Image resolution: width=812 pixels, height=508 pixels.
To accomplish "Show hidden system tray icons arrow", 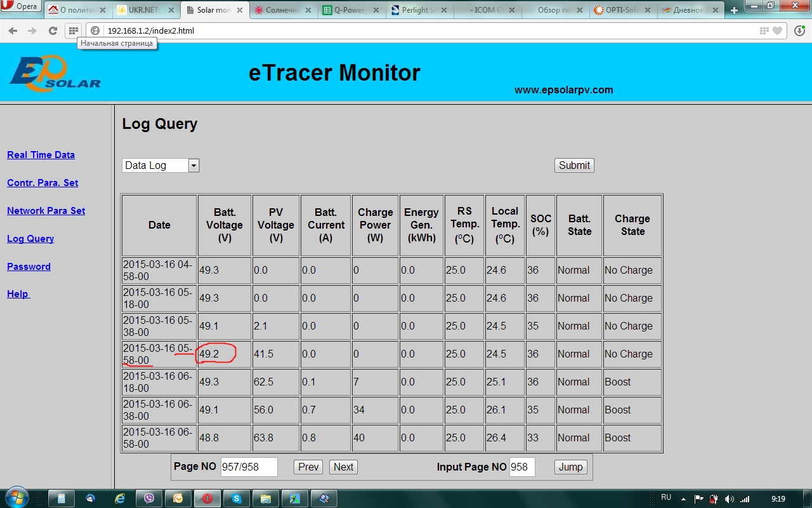I will click(x=684, y=499).
